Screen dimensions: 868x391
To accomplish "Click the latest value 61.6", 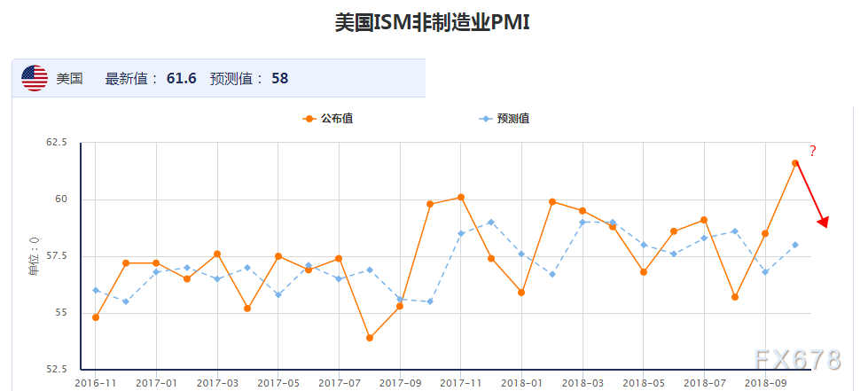I will (x=182, y=79).
